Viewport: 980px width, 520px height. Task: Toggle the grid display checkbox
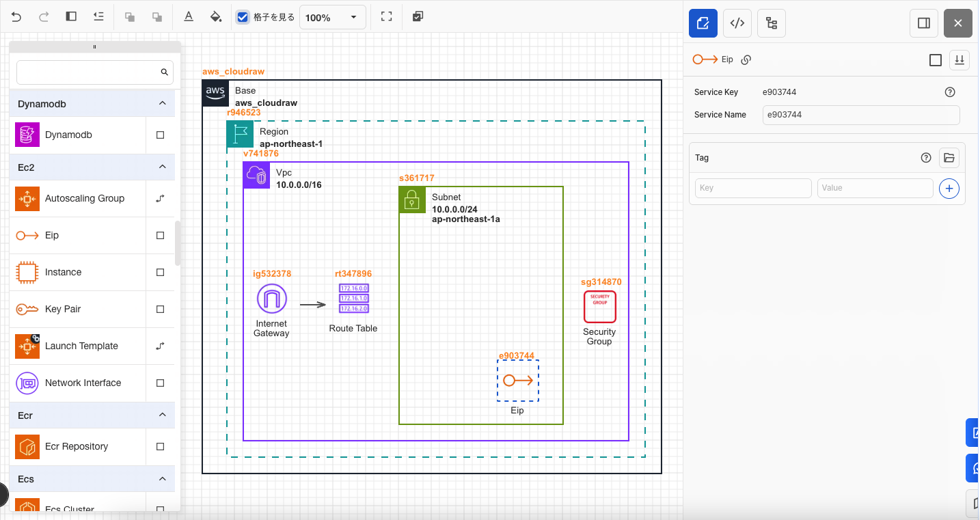243,17
